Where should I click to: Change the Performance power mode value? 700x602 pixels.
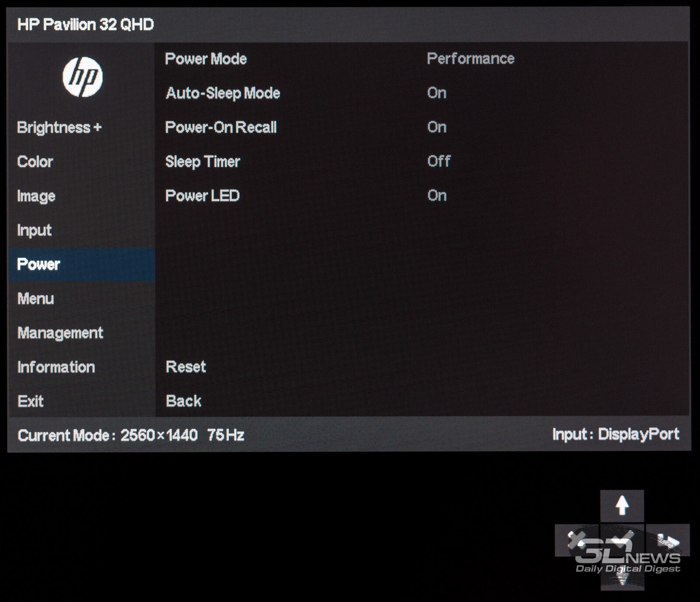[x=471, y=59]
